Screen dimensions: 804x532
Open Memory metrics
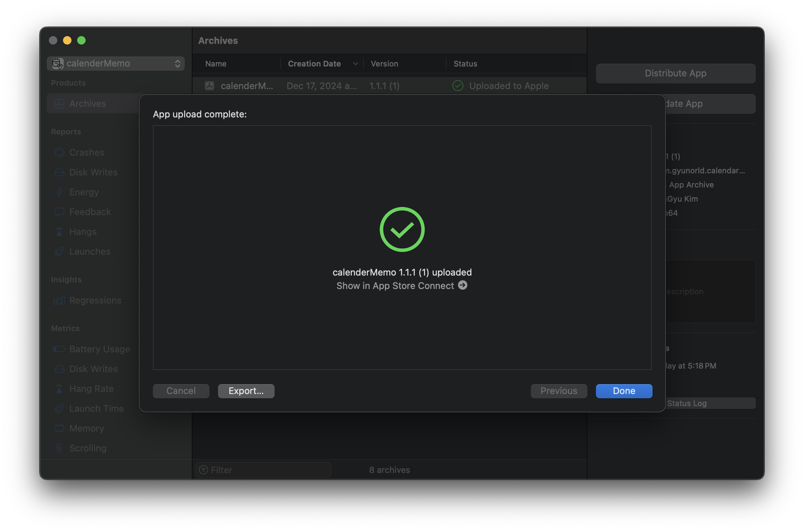pyautogui.click(x=87, y=428)
